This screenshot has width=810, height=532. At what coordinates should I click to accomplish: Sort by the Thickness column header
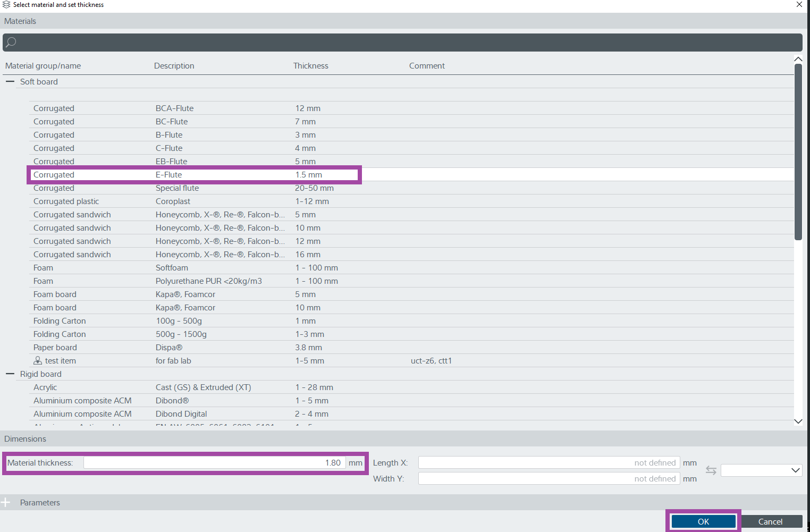pos(311,66)
